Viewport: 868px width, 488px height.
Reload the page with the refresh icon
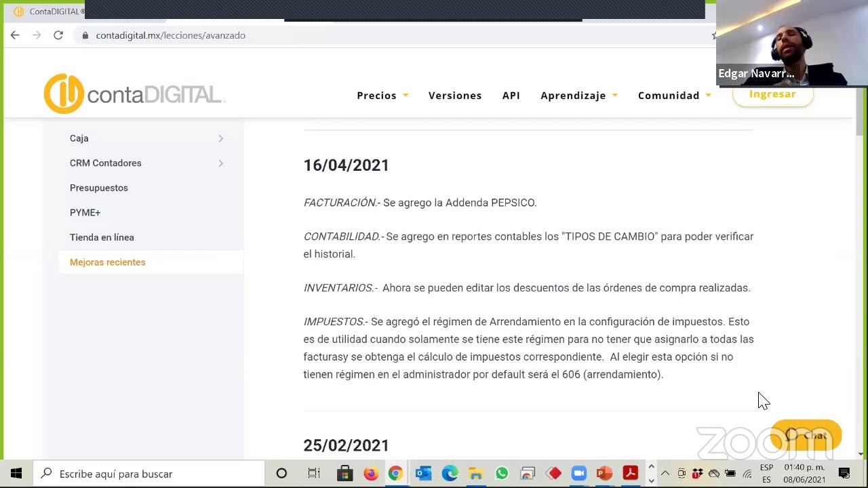[x=58, y=35]
